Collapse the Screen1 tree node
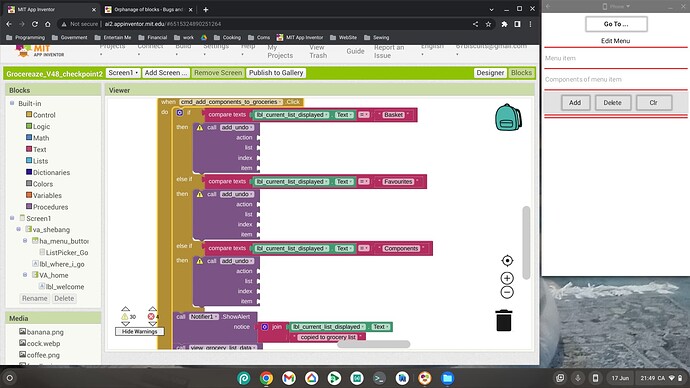The width and height of the screenshot is (690, 388). (x=12, y=218)
